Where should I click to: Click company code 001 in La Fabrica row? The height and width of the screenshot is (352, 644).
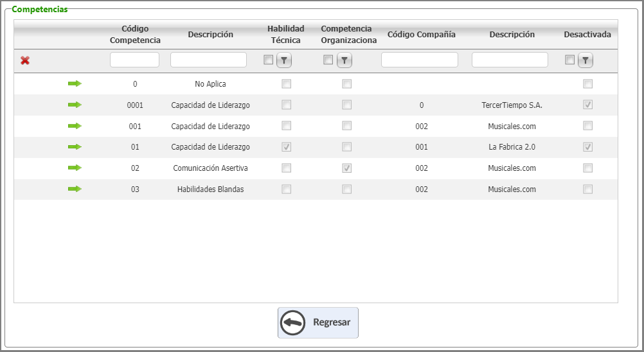point(422,147)
